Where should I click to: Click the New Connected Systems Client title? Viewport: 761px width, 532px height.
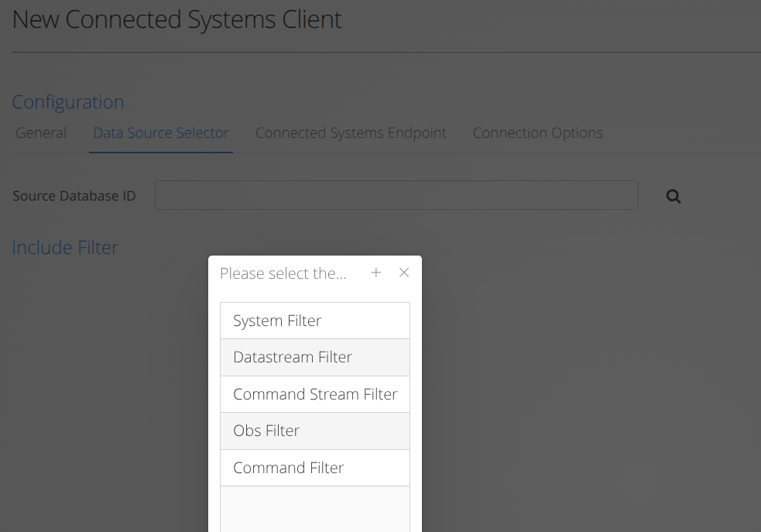(x=177, y=19)
